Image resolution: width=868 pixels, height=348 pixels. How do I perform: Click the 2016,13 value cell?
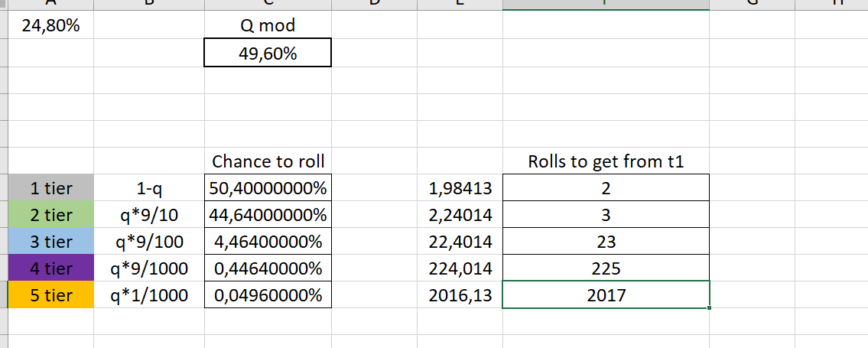tap(460, 295)
